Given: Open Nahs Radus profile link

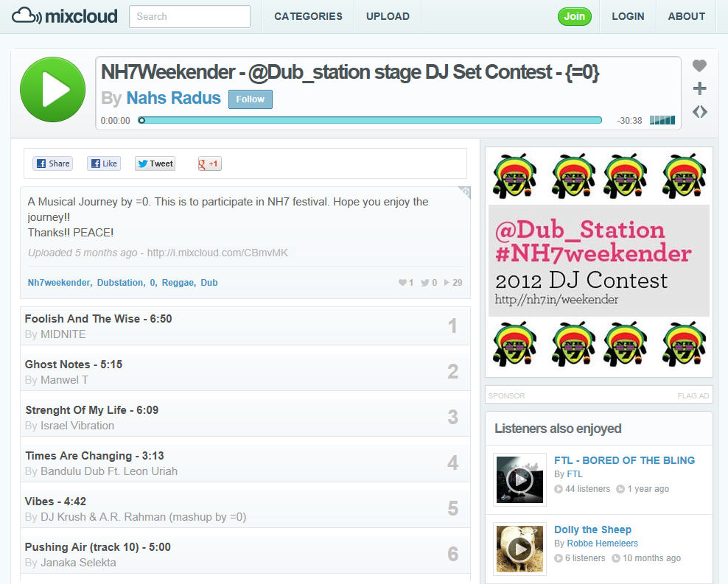Looking at the screenshot, I should (x=173, y=98).
